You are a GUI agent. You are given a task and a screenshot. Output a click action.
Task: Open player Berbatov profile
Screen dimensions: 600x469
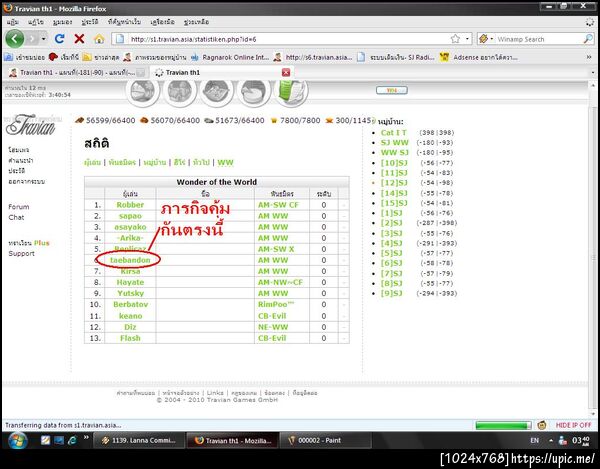pos(130,305)
